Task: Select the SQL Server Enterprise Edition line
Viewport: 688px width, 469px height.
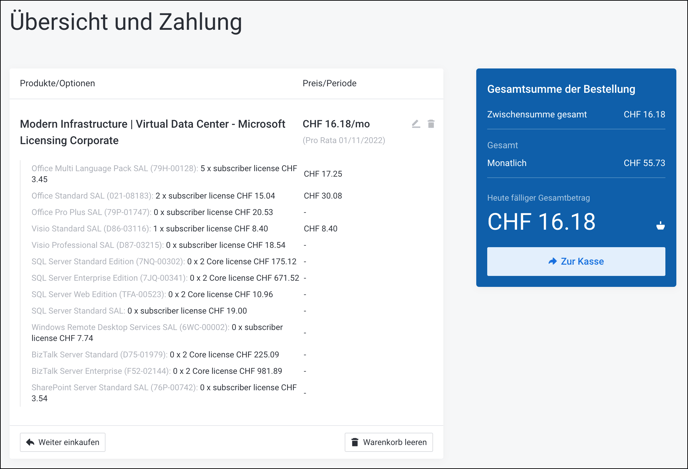Action: [x=165, y=278]
